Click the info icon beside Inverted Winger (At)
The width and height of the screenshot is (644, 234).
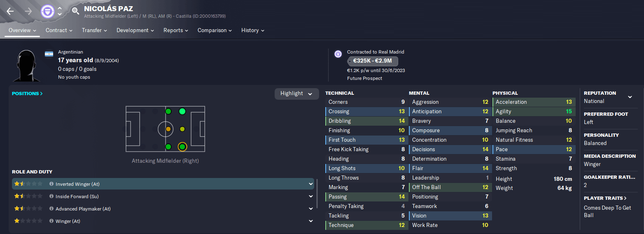[x=51, y=184]
